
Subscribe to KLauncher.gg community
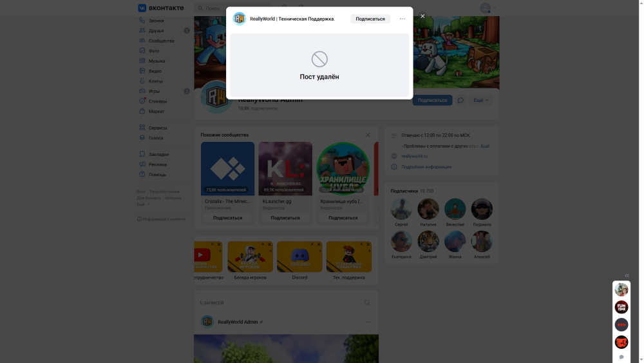[x=285, y=218]
